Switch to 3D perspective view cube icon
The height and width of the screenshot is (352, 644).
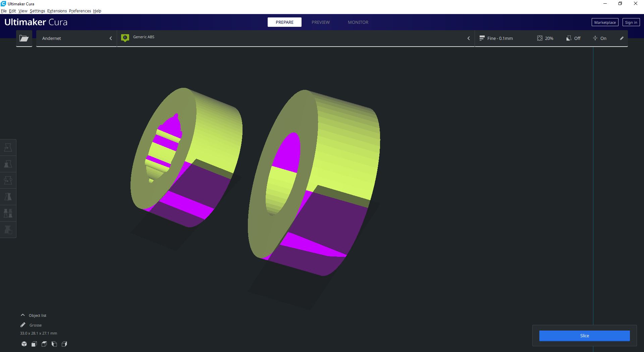pos(24,344)
